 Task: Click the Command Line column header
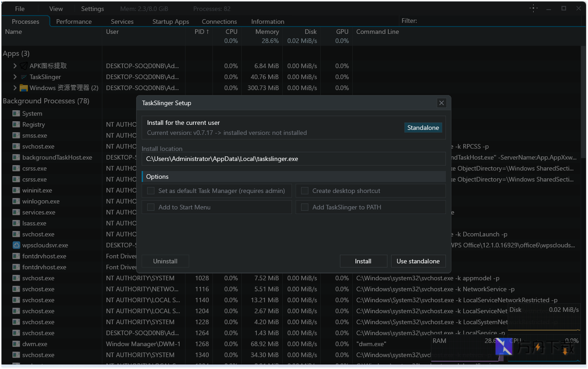pyautogui.click(x=377, y=32)
